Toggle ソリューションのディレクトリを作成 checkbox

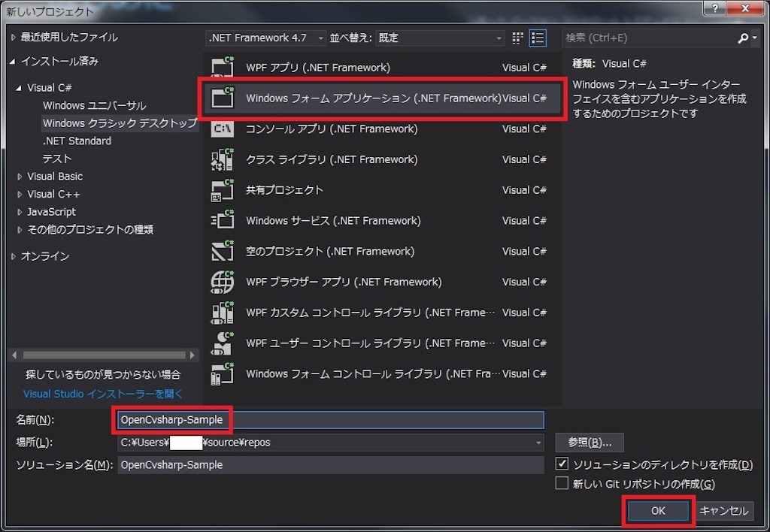[x=562, y=464]
